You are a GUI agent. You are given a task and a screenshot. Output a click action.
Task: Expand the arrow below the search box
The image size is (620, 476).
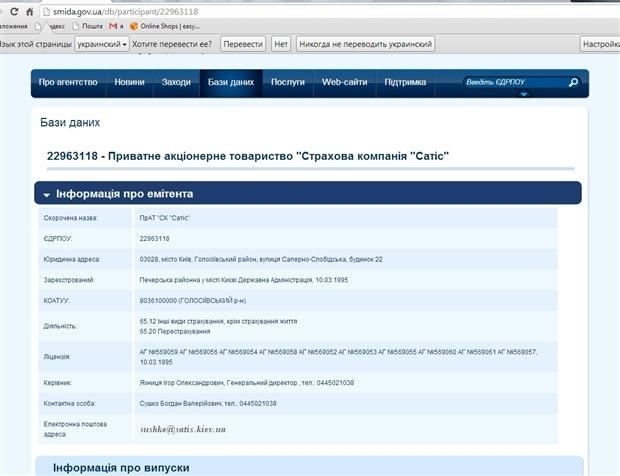523,94
